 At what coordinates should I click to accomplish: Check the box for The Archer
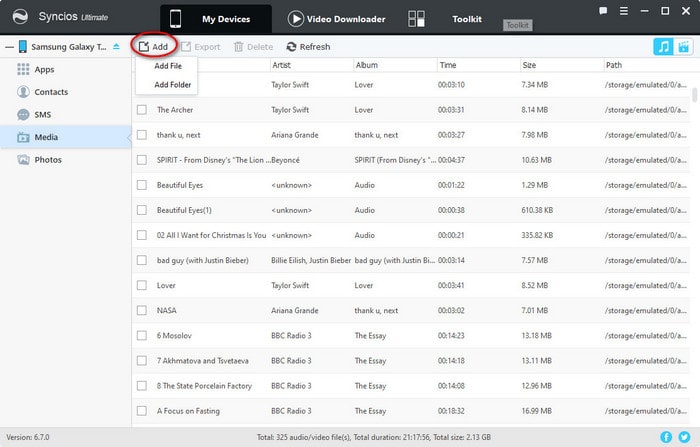142,109
